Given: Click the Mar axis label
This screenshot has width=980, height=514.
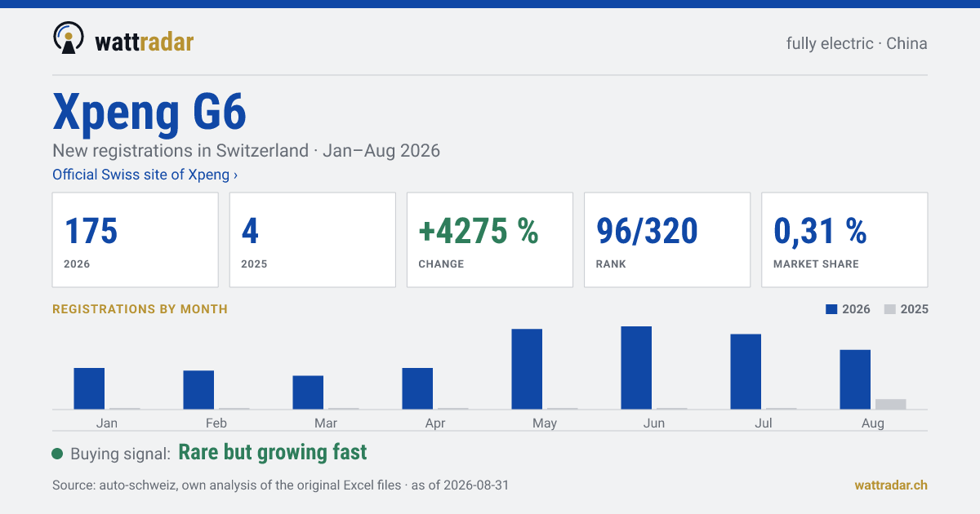Looking at the screenshot, I should tap(326, 423).
